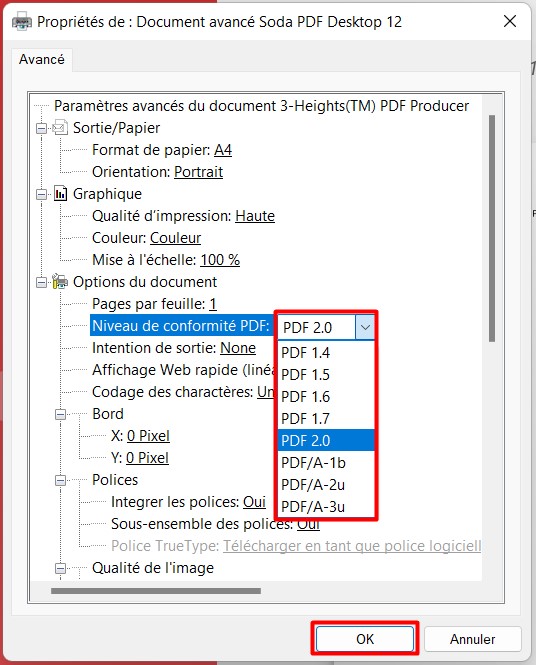This screenshot has width=536, height=665.
Task: Choose PDF/A-1b from the list
Action: pyautogui.click(x=326, y=462)
